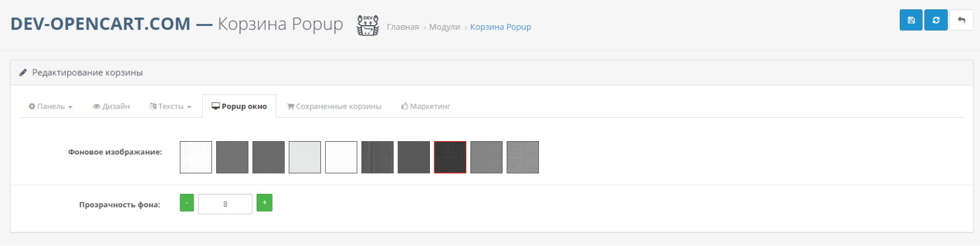Click the DEV-OPENCART.COM page title
The height and width of the screenshot is (246, 980).
(100, 24)
